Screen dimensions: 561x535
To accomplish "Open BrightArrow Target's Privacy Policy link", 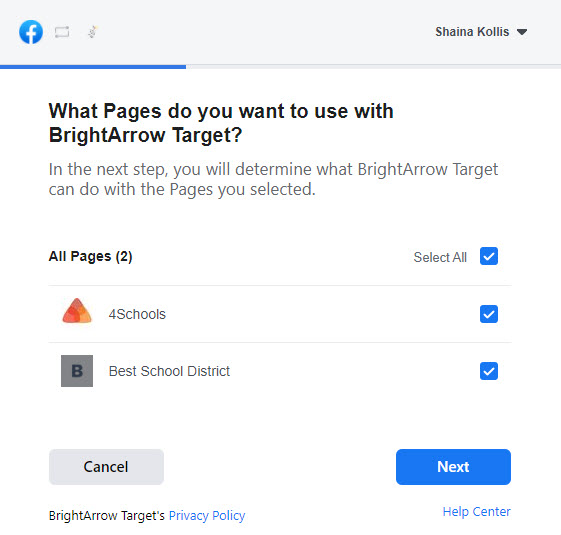I will [207, 516].
